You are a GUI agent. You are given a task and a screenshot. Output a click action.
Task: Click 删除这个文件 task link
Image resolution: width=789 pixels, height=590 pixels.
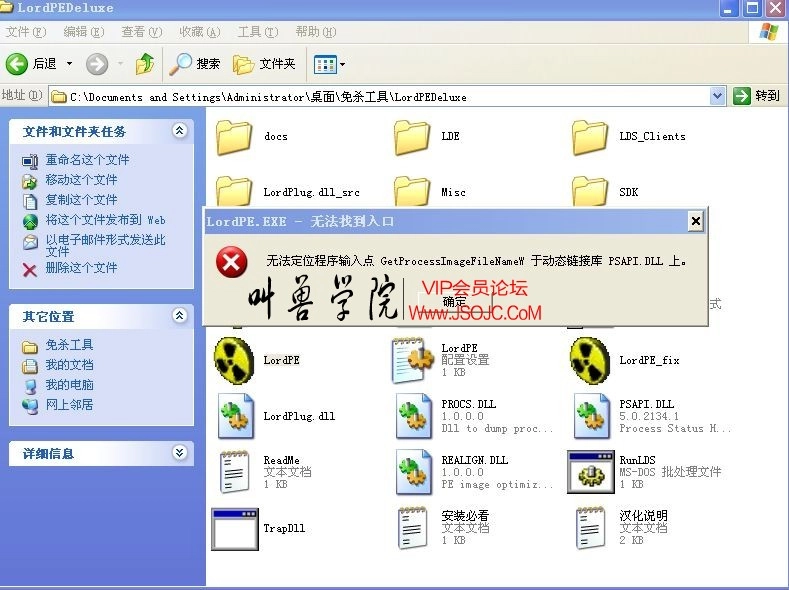point(82,268)
